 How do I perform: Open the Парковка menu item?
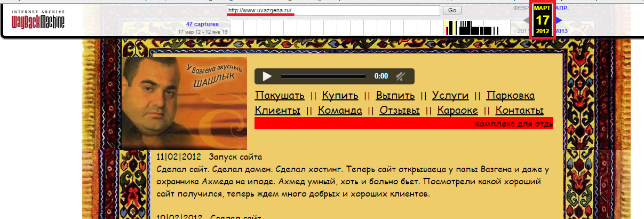coord(511,96)
